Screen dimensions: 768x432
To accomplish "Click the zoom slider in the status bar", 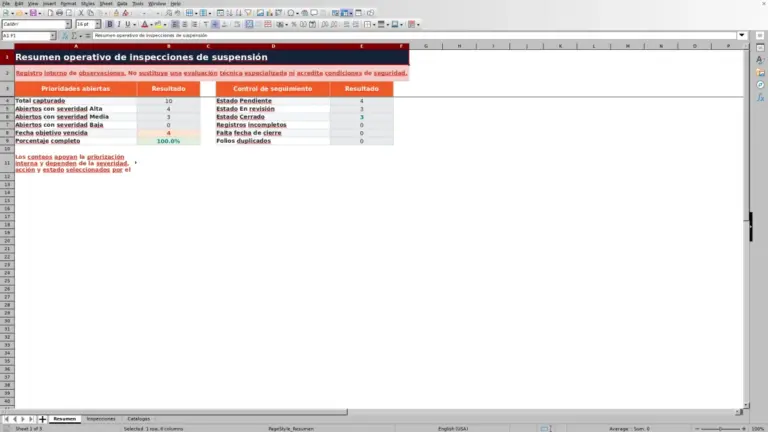I will [720, 429].
